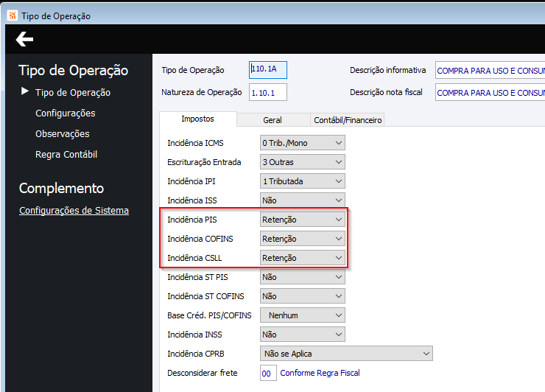Expand the Tipo de Operação tree arrow
Screen dimensions: 545x392
[25, 91]
